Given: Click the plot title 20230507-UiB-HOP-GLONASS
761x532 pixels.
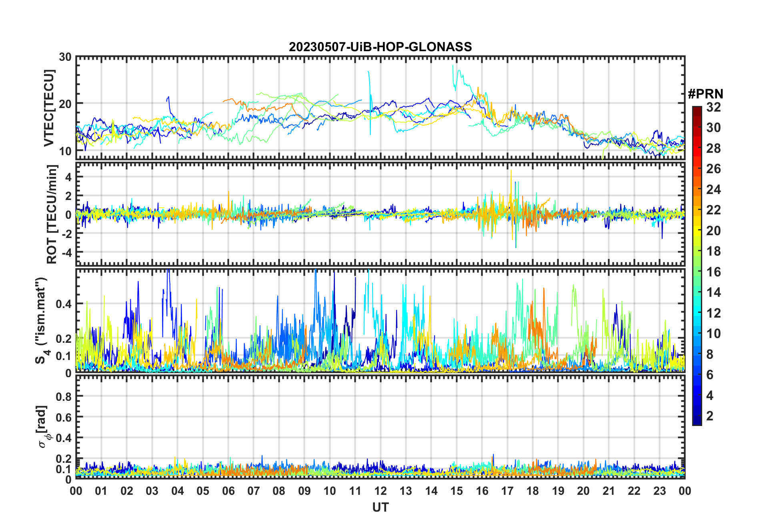Looking at the screenshot, I should click(380, 47).
